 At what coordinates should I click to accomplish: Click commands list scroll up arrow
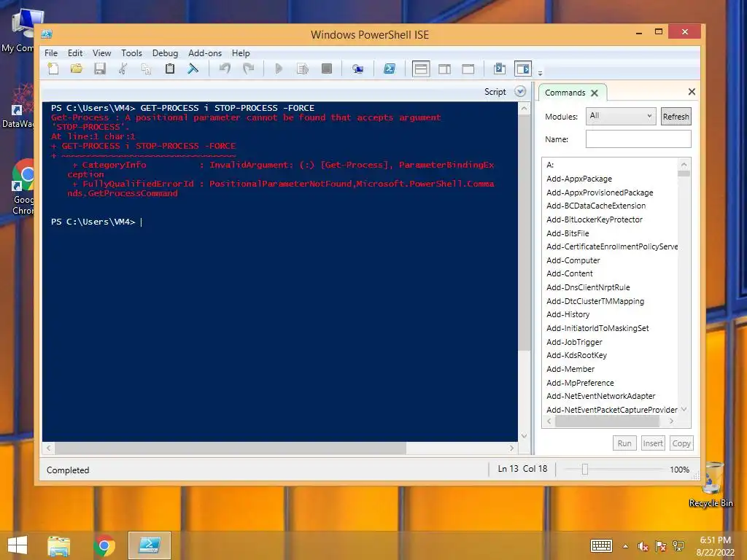coord(684,165)
